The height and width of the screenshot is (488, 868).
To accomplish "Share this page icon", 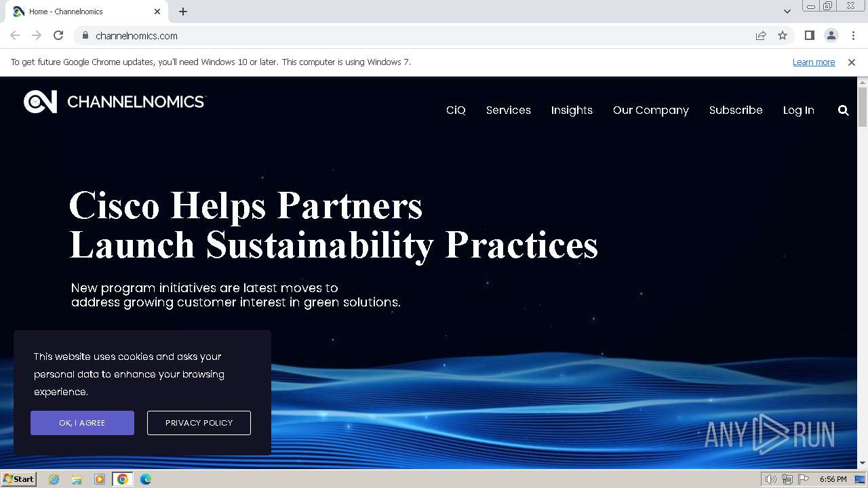I will point(761,35).
